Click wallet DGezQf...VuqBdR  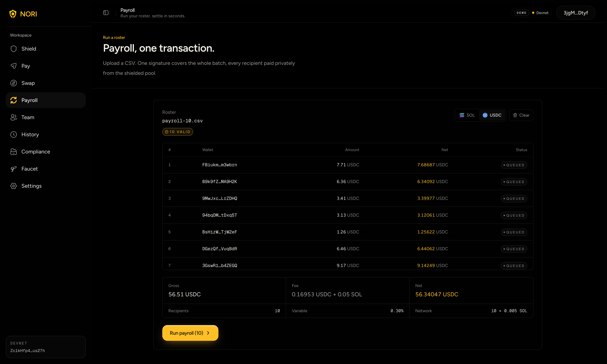click(220, 249)
